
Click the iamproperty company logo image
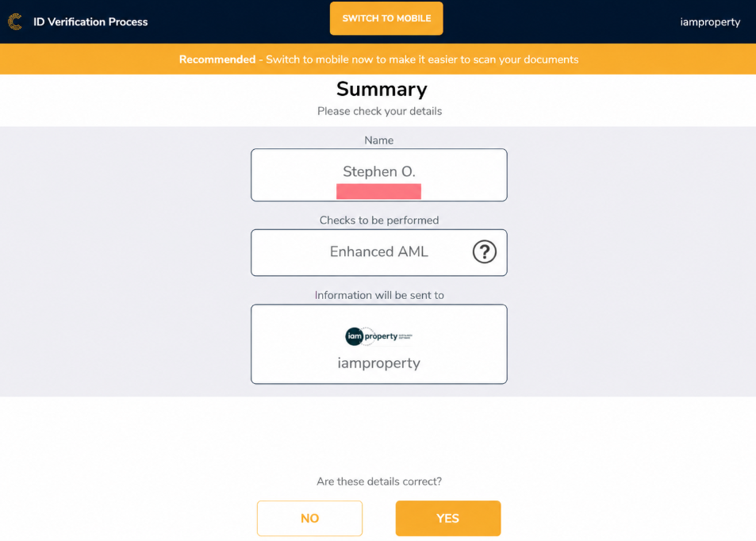(x=378, y=336)
